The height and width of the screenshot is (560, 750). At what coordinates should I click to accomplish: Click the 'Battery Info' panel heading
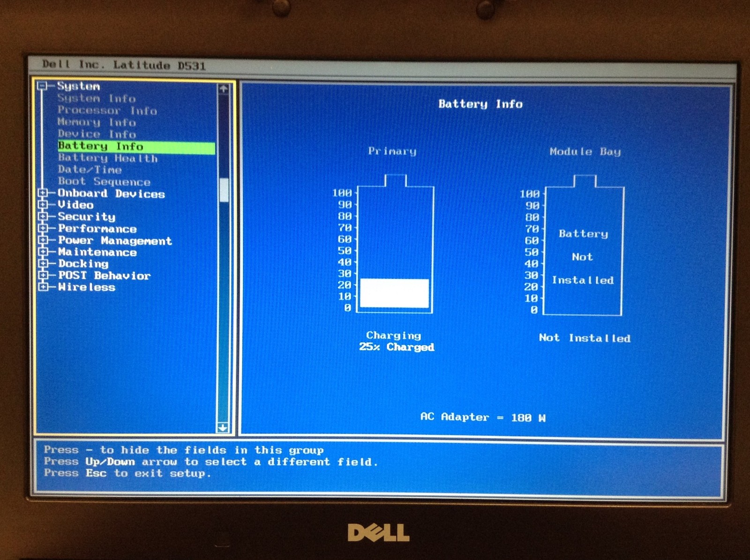coord(480,104)
